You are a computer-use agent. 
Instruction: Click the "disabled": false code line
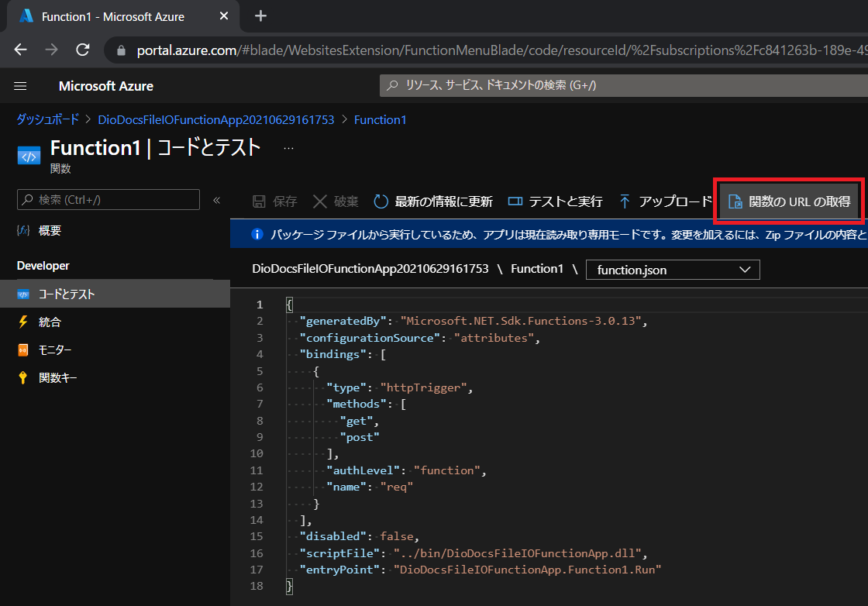click(x=360, y=536)
